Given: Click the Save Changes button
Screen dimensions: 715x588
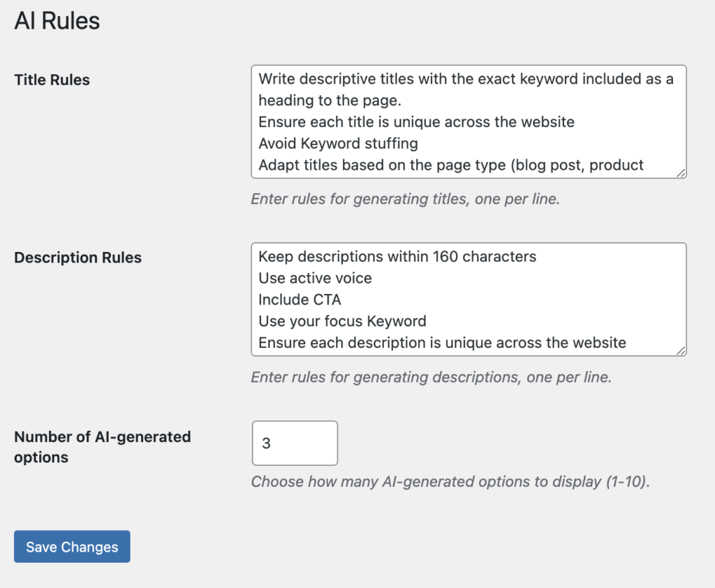Looking at the screenshot, I should pyautogui.click(x=72, y=547).
